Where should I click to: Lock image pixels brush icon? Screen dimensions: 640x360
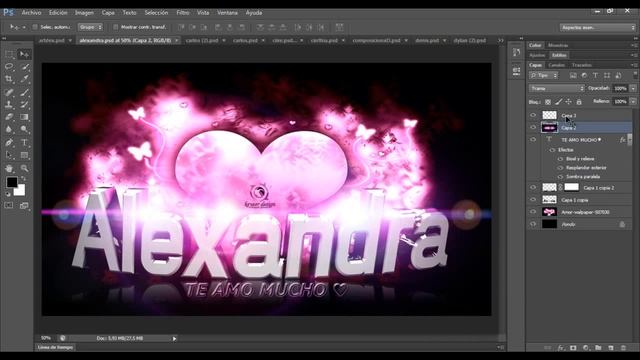click(558, 102)
